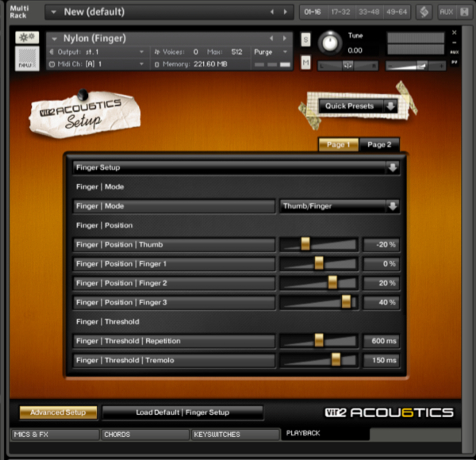Minimize the instrument with dash icon
476x460 pixels.
coord(454,43)
